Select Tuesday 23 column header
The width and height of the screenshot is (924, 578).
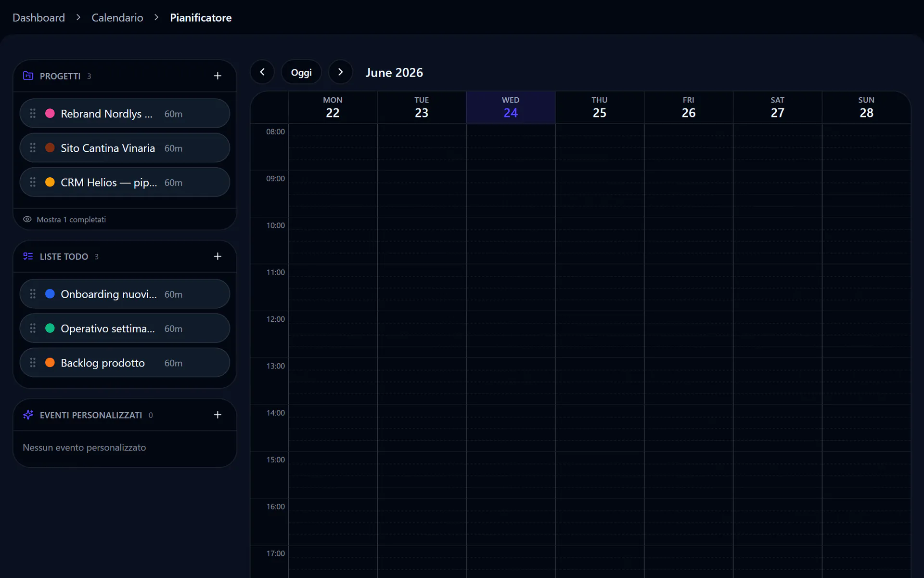pyautogui.click(x=422, y=107)
